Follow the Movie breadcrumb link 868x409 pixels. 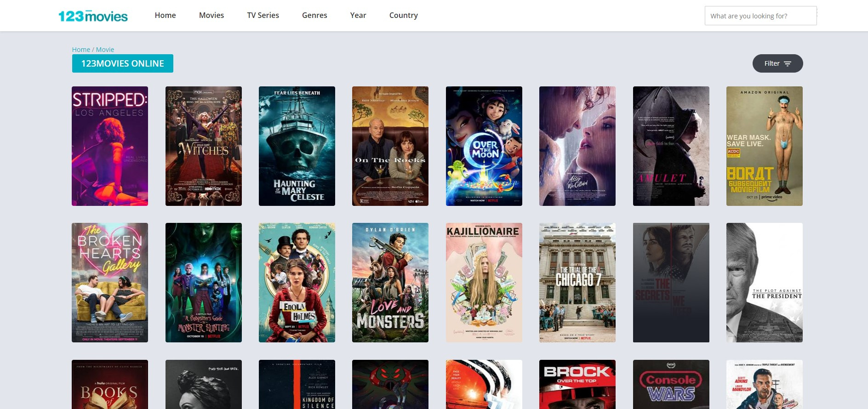pos(105,49)
